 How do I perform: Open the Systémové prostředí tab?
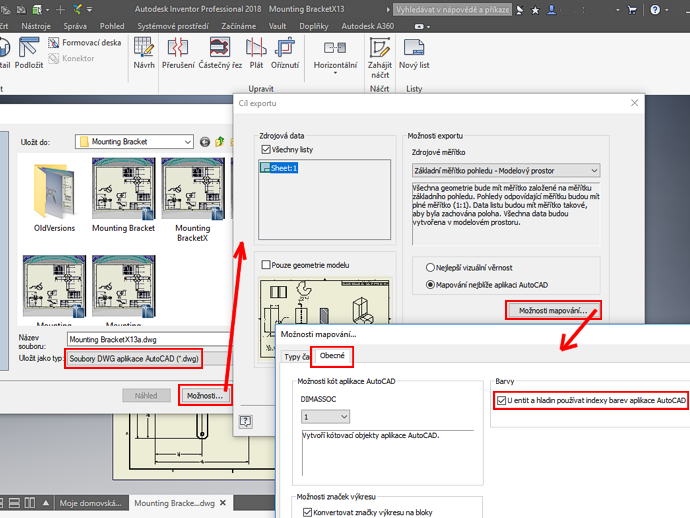point(173,26)
